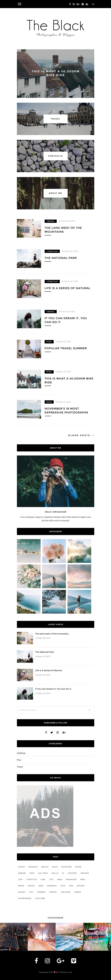Open the hamburger menu in top bar

(20, 4)
